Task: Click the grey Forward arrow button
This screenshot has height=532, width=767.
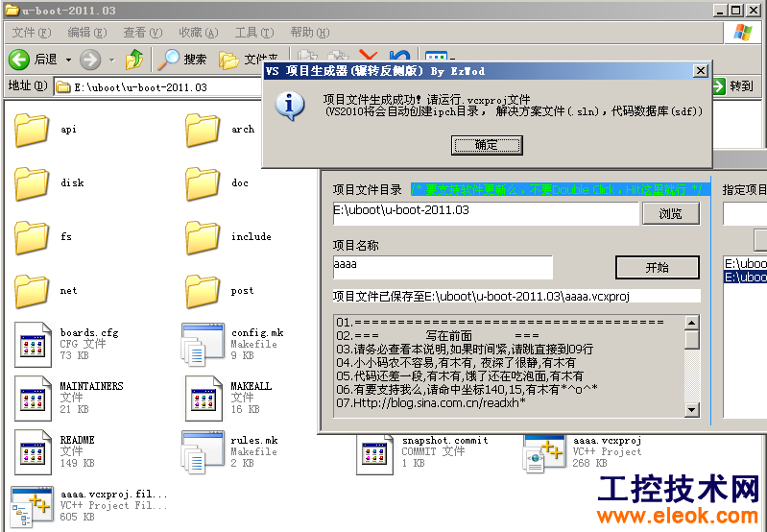Action: point(90,60)
